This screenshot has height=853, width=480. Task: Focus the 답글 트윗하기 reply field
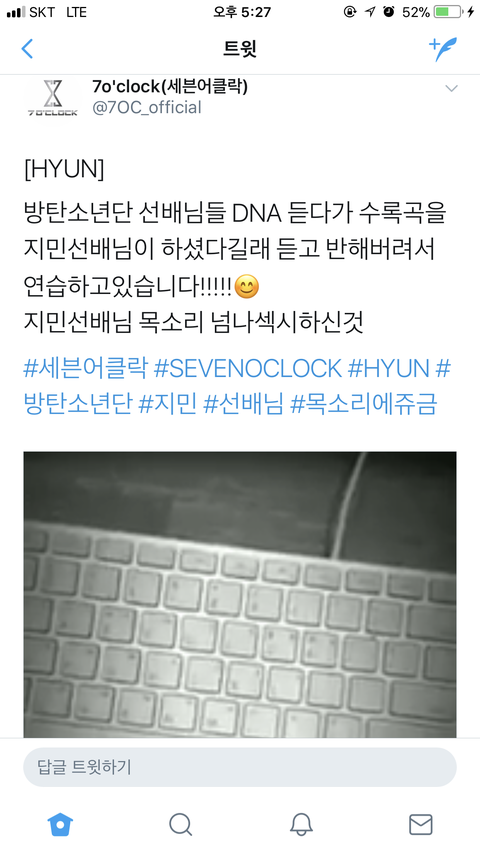point(240,767)
